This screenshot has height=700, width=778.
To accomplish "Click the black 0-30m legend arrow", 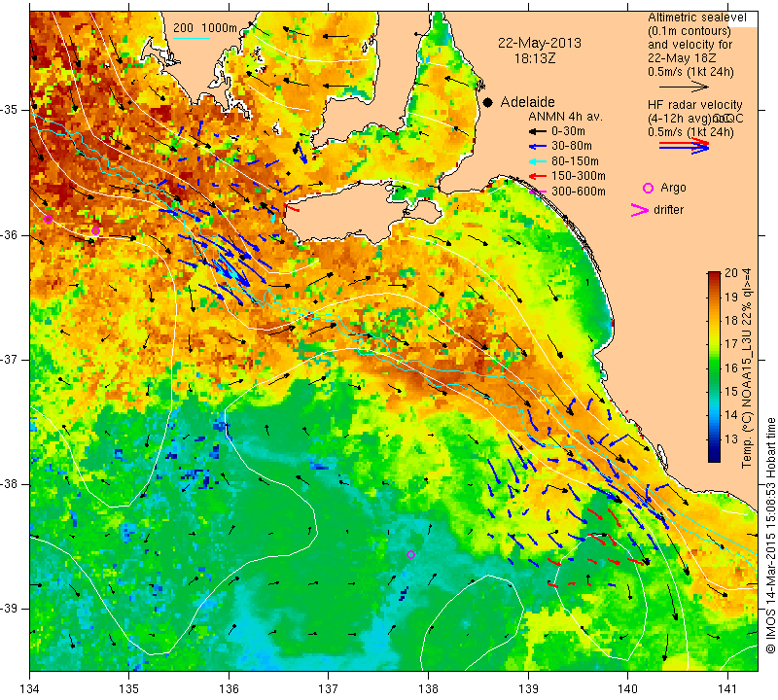I will 538,131.
